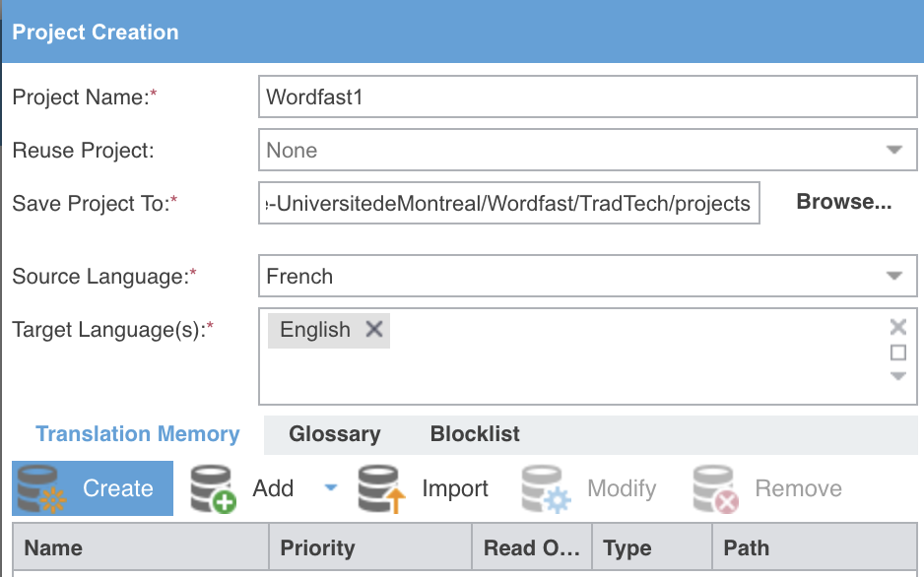Toggle the select-all square in Target Language box
The height and width of the screenshot is (577, 924).
[898, 353]
